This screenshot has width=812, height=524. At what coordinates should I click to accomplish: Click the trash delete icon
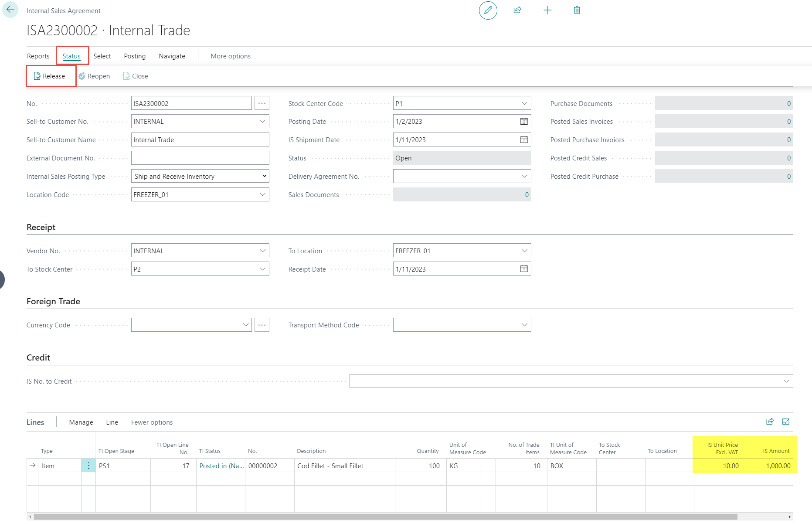pyautogui.click(x=577, y=10)
